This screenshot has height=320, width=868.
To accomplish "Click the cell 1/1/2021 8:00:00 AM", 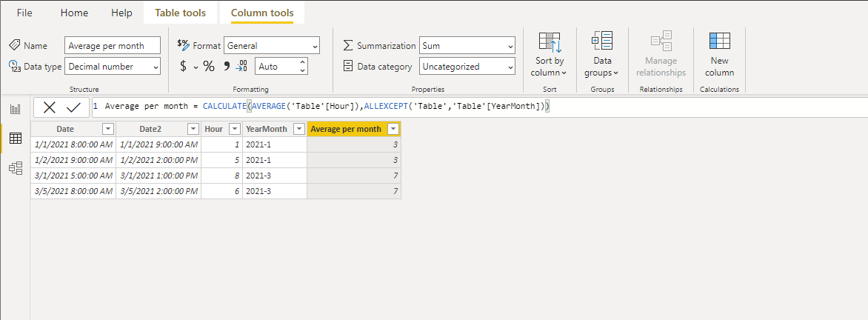I will coord(73,144).
